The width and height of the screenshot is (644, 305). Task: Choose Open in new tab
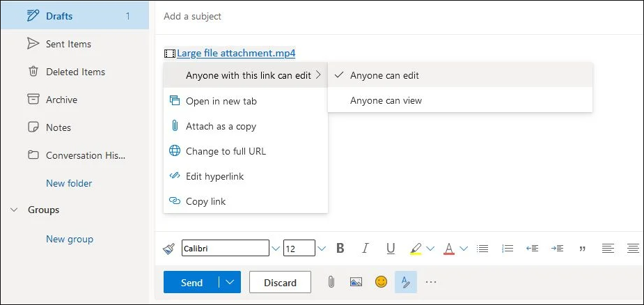[246, 101]
